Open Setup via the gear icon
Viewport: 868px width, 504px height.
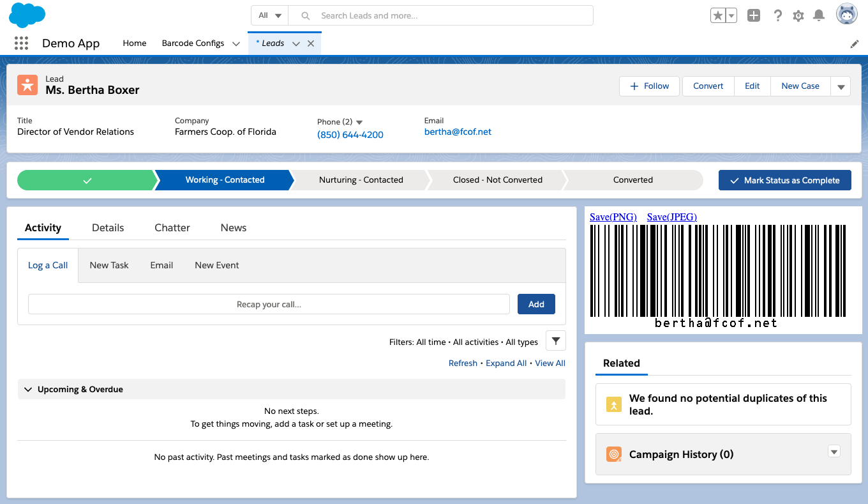point(798,15)
